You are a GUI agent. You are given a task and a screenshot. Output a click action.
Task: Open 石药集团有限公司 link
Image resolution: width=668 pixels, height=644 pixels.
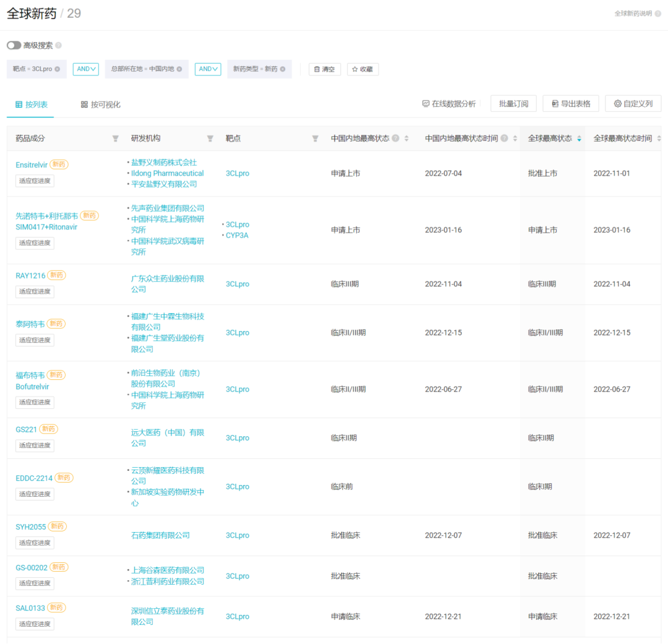point(160,535)
